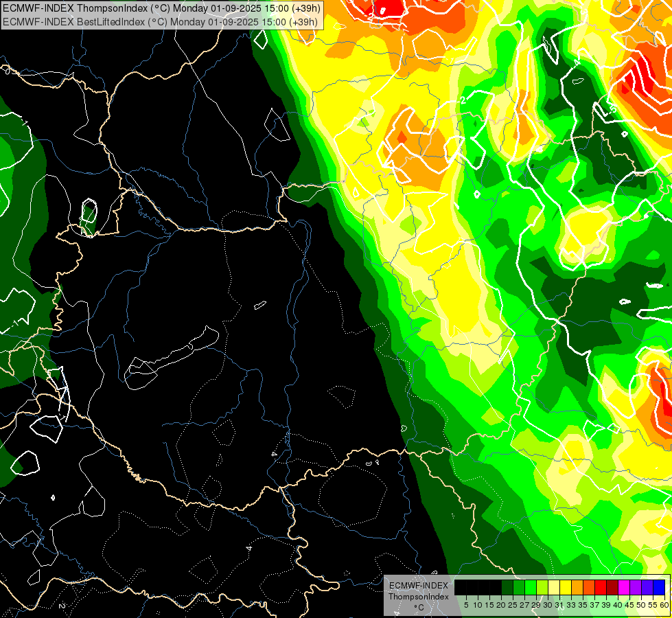The height and width of the screenshot is (618, 672).
Task: Pick the red-orange 35–37 legend swatch
Action: [x=589, y=588]
